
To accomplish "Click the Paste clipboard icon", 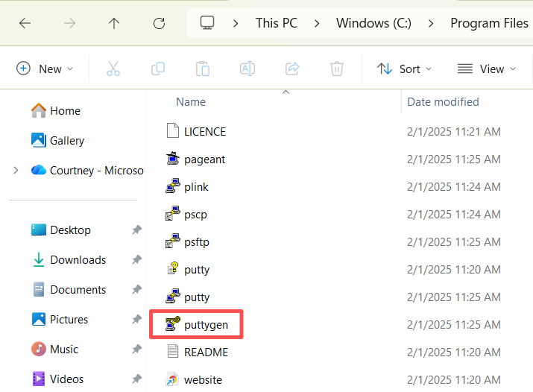I will point(203,69).
